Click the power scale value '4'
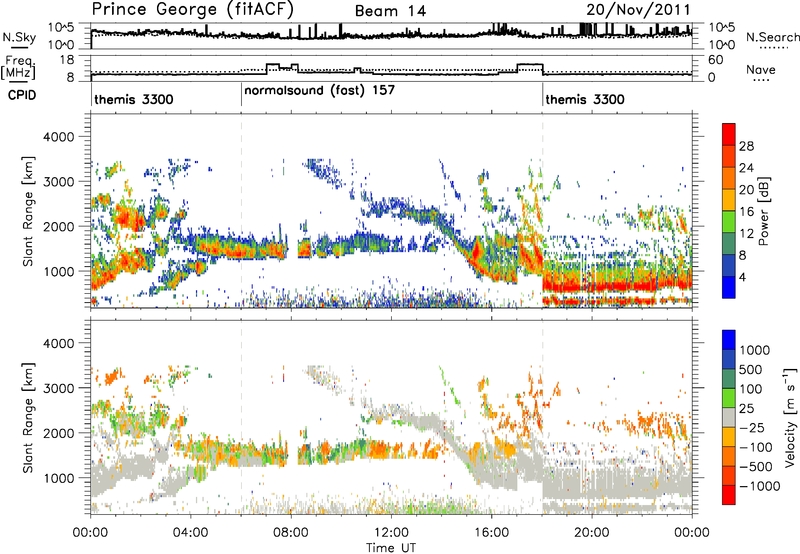Image resolution: width=800 pixels, height=554 pixels. click(742, 277)
